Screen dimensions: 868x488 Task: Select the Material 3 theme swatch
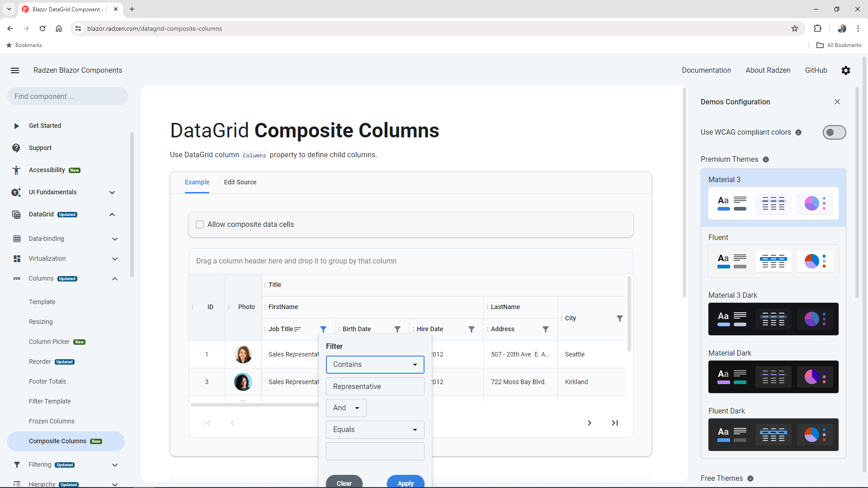click(773, 203)
